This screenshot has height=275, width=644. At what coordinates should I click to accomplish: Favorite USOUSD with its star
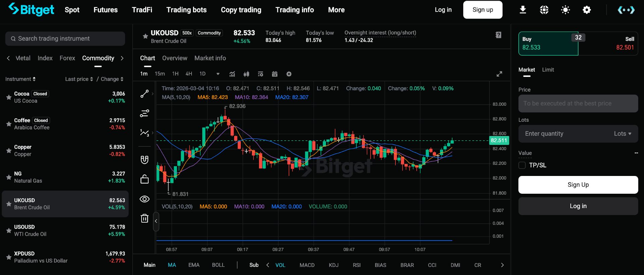pyautogui.click(x=9, y=230)
